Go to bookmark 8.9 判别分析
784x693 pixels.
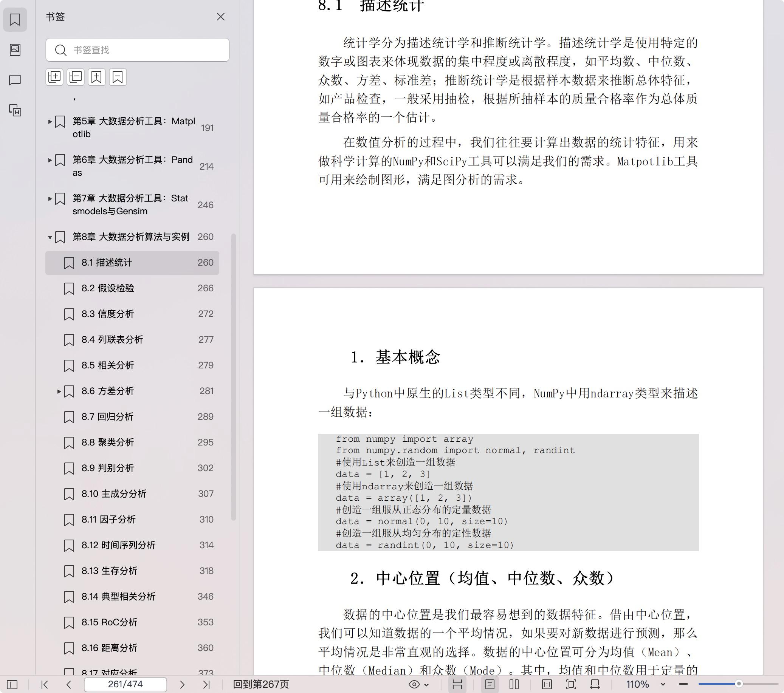tap(132, 468)
